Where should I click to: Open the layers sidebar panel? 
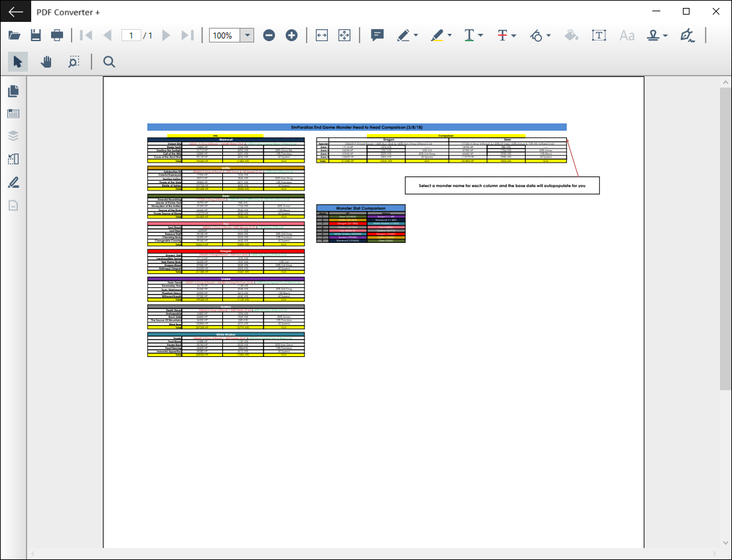tap(13, 136)
